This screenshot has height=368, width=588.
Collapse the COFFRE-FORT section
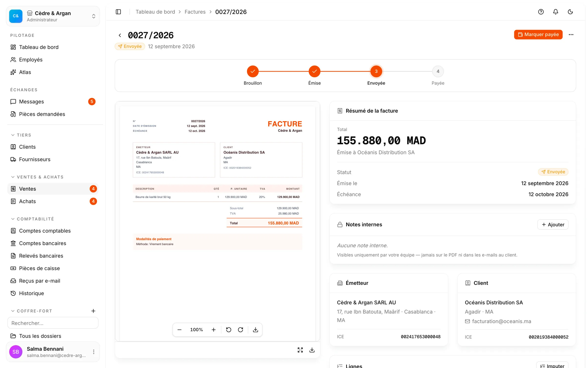click(x=32, y=311)
